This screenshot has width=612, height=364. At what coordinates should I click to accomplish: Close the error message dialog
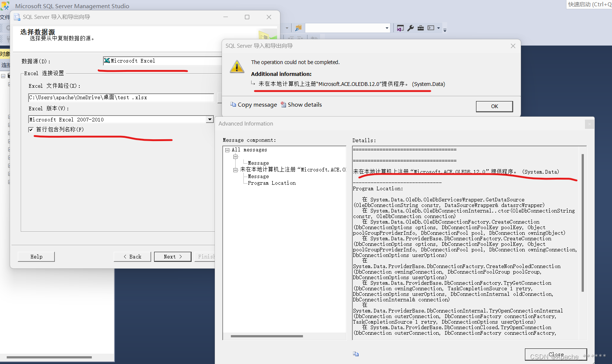[513, 46]
